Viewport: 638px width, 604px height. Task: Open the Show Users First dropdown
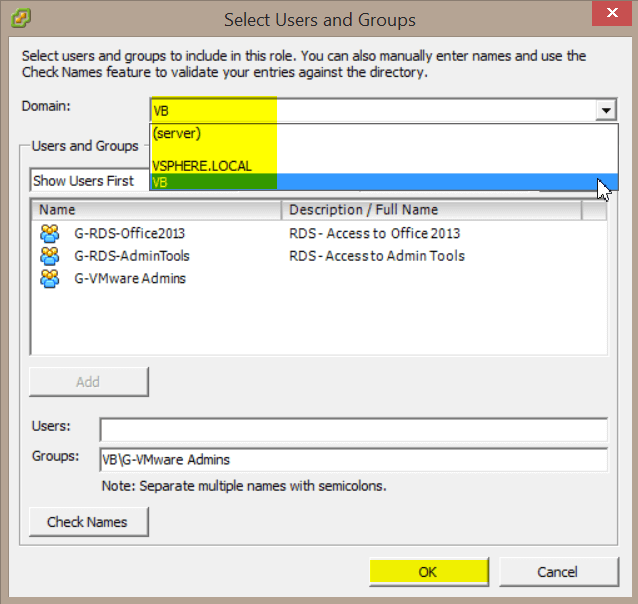(90, 180)
